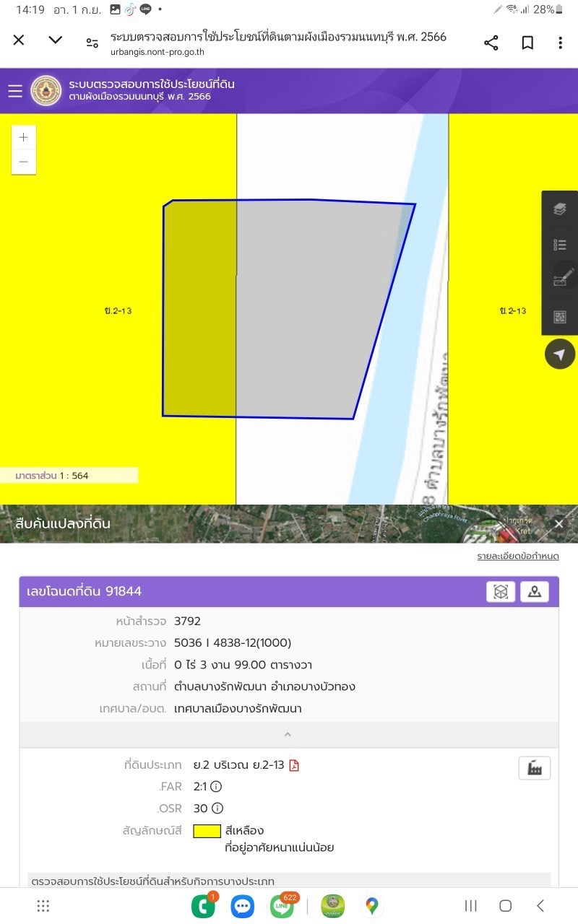
Task: Close the parcel search panel
Action: 558,524
